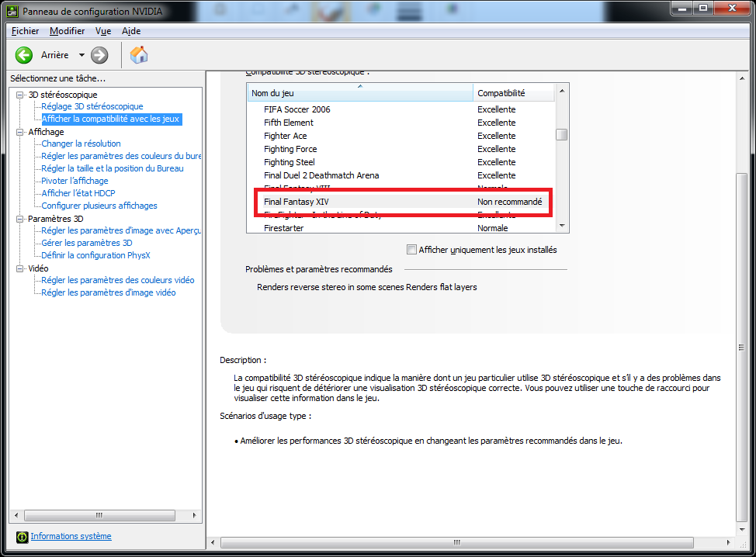
Task: Open Régler les paramètres d'image vidéo
Action: (x=109, y=293)
